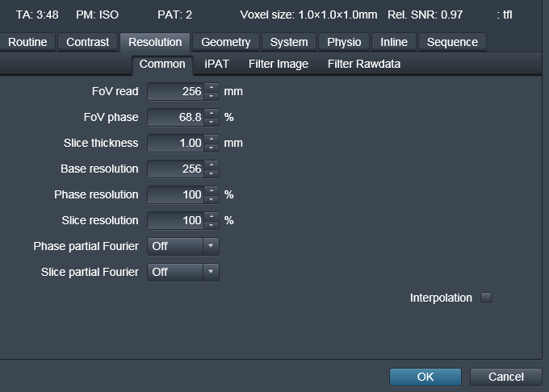Increase FoV read with up arrow
This screenshot has width=549, height=392.
(x=212, y=87)
